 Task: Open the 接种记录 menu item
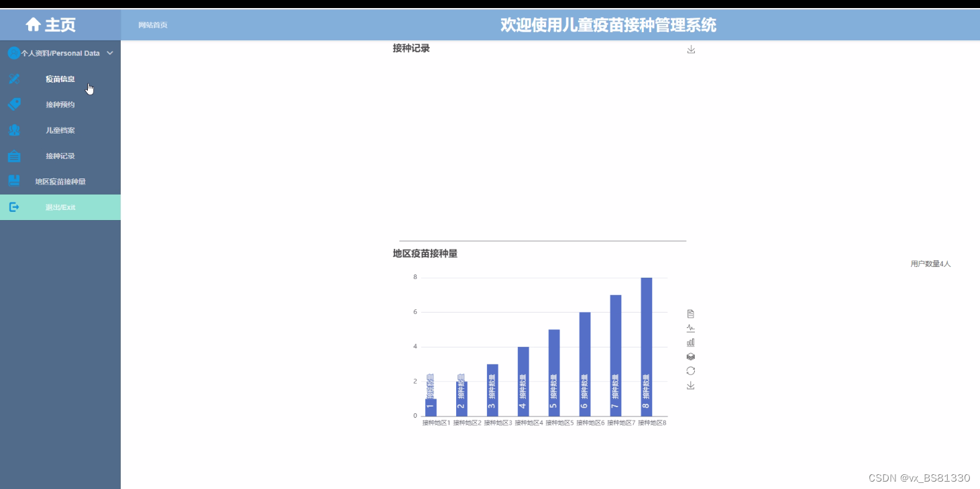[x=60, y=156]
